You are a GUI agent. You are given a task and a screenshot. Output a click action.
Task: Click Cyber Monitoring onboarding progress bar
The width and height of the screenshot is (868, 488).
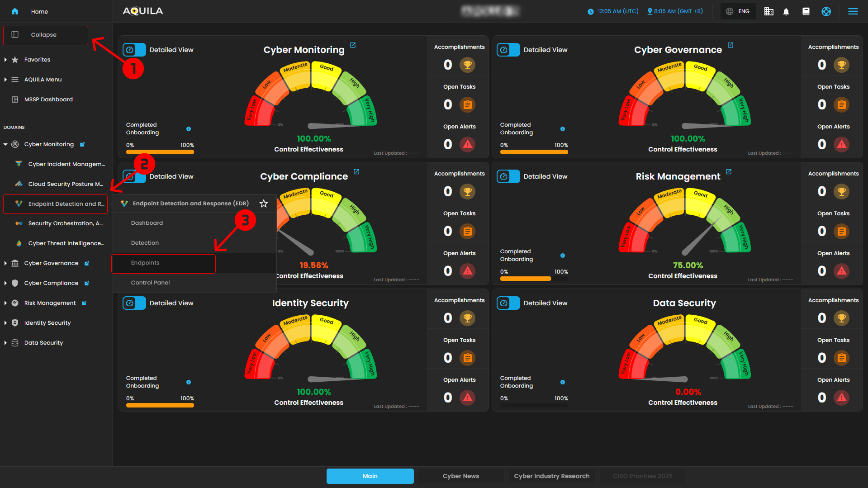(160, 152)
